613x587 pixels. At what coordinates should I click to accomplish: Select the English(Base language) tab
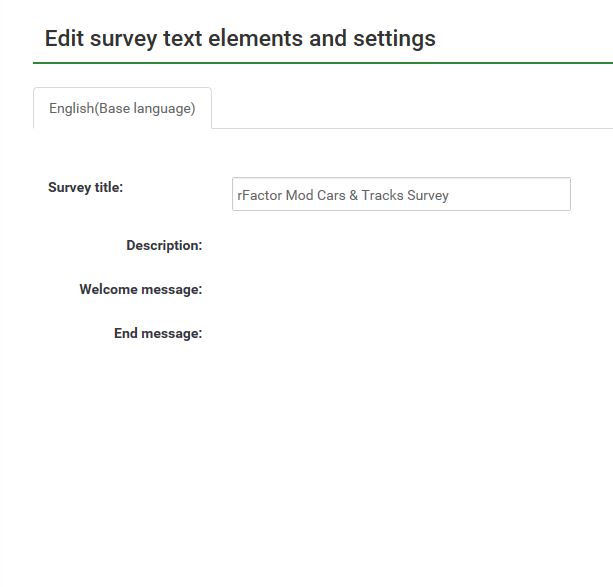click(x=122, y=108)
